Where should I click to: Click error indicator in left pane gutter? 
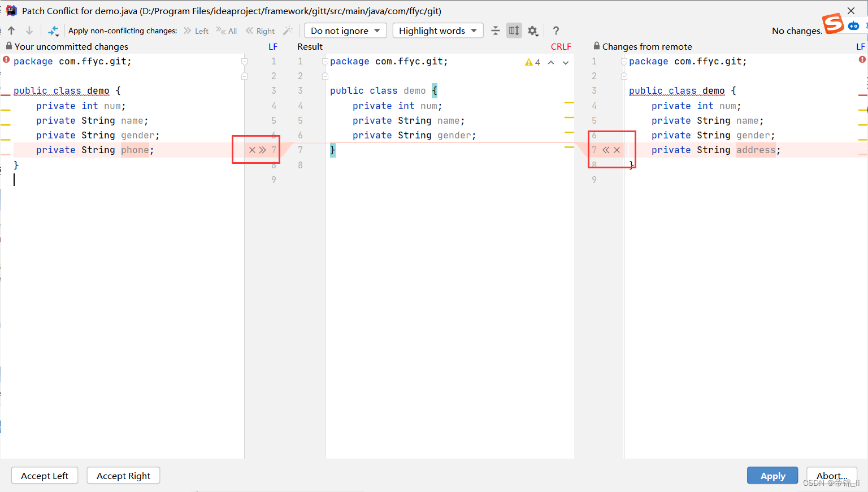click(6, 59)
